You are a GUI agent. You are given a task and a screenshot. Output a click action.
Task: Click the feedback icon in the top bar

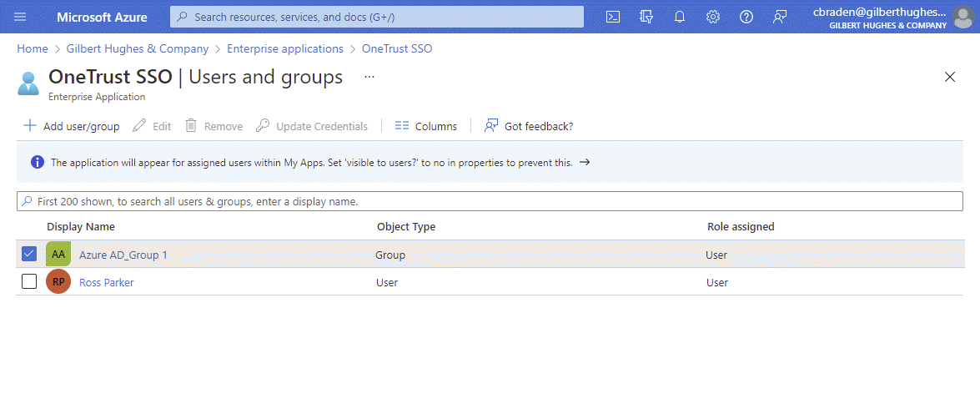[779, 17]
